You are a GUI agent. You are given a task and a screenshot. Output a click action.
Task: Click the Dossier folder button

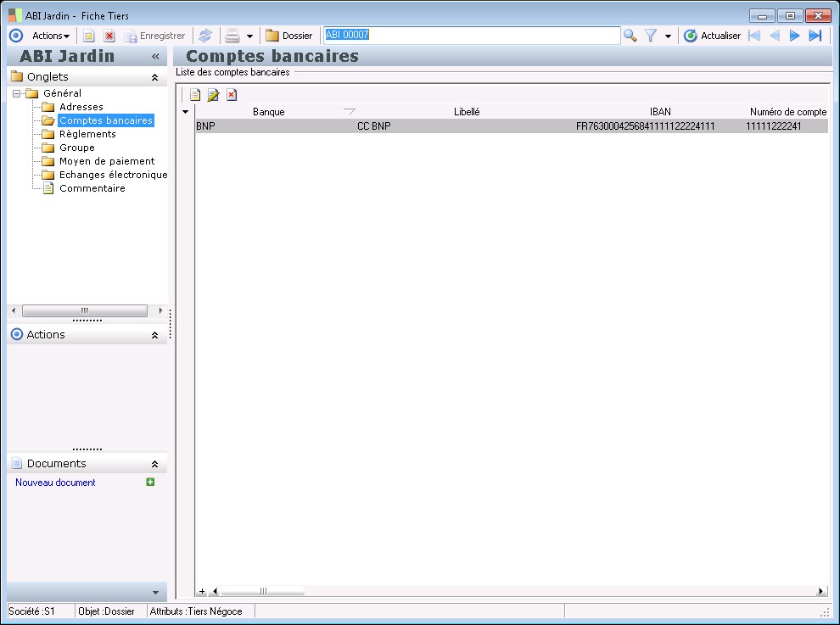tap(289, 36)
